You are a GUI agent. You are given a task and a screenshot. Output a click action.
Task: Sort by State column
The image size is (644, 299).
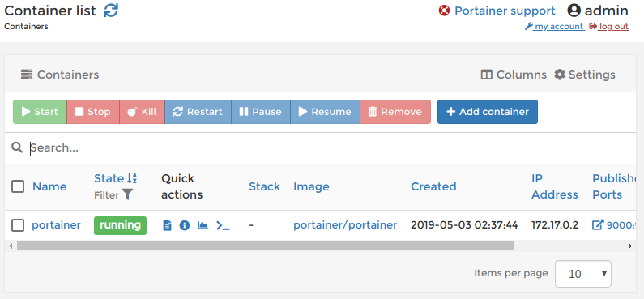click(115, 178)
